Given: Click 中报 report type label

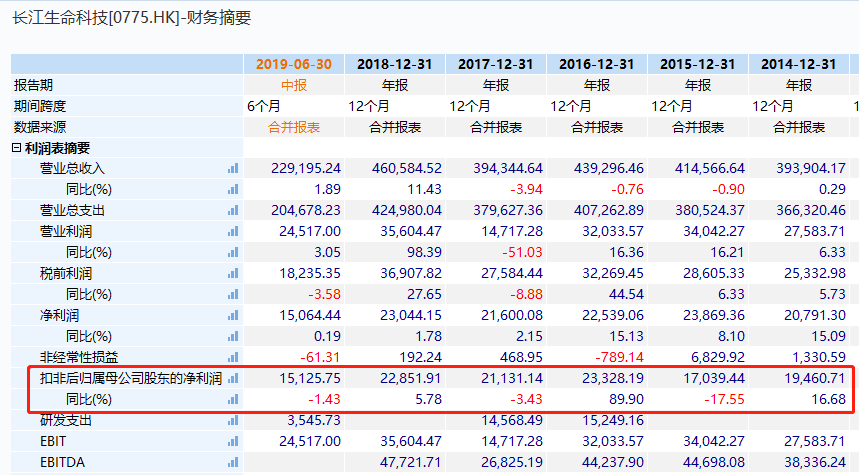Looking at the screenshot, I should 294,85.
